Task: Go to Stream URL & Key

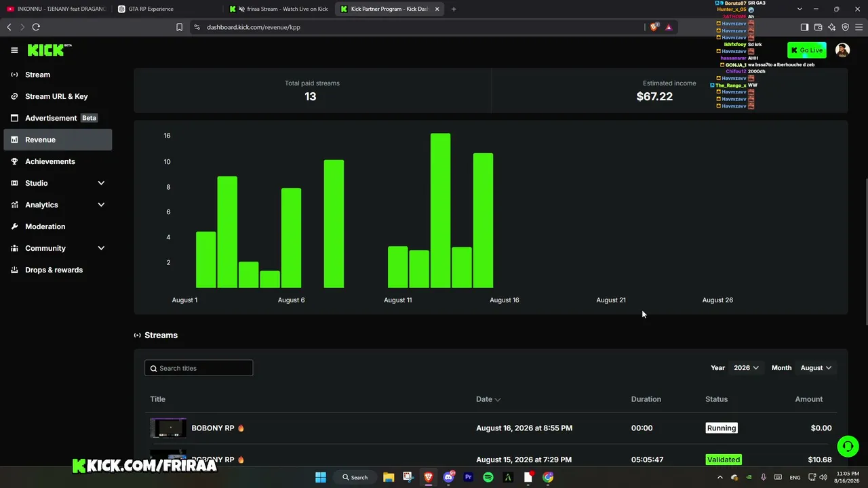Action: pyautogui.click(x=58, y=96)
